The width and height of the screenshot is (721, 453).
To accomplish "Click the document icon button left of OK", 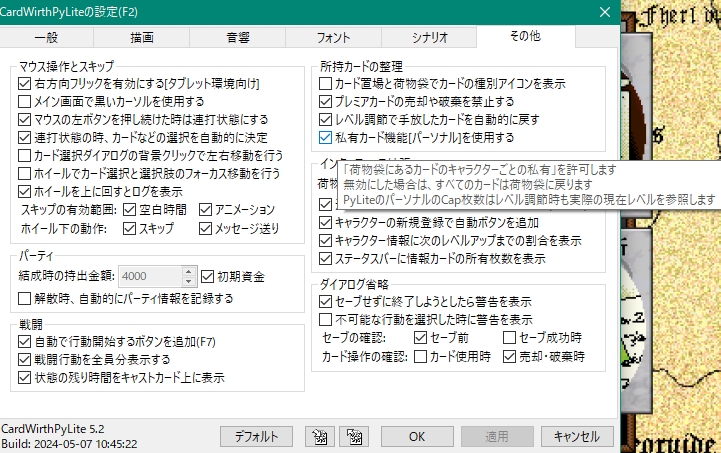I will (352, 436).
